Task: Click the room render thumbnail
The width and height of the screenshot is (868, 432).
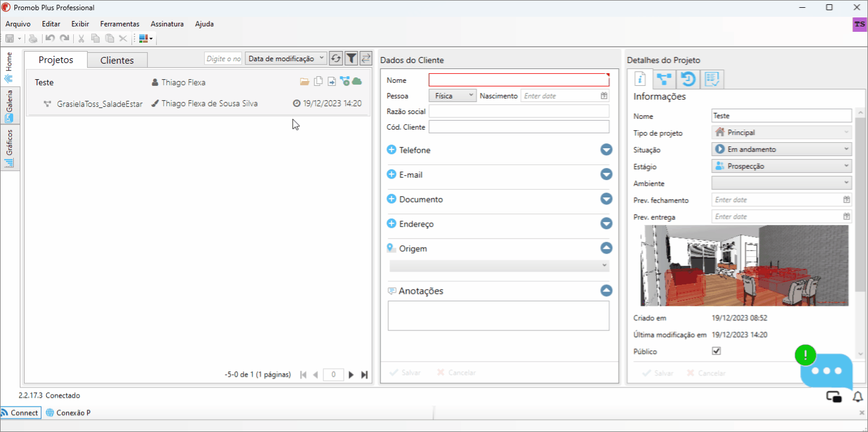Action: click(x=744, y=266)
